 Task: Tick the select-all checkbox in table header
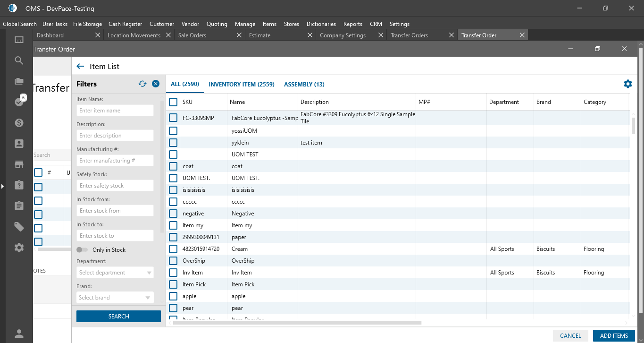pyautogui.click(x=173, y=102)
